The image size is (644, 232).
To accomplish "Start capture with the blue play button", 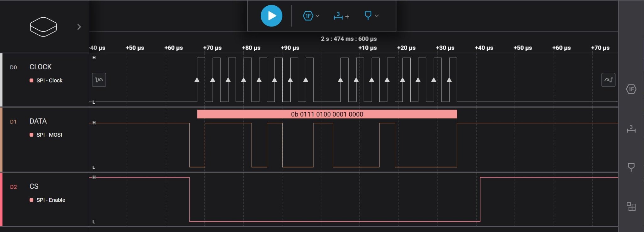I will (271, 16).
